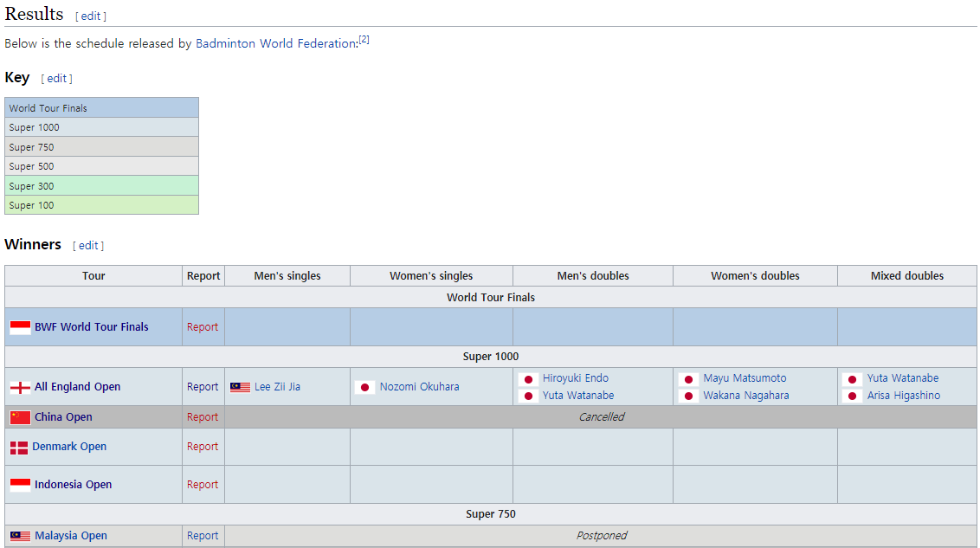Open the Report link for Malaysia Open
This screenshot has height=548, width=980.
(x=203, y=536)
